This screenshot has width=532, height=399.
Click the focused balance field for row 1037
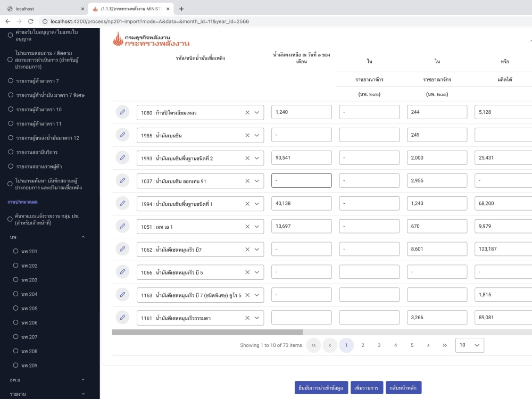301,180
